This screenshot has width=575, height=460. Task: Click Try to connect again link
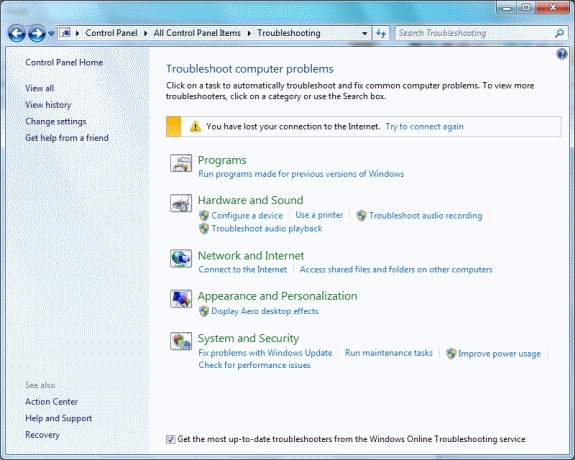424,127
